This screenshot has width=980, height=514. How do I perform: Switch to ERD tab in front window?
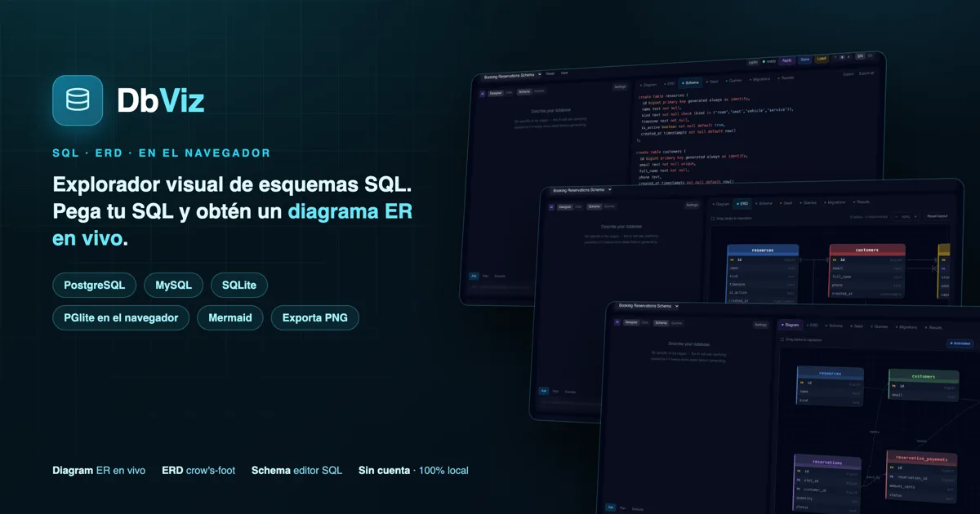[812, 326]
